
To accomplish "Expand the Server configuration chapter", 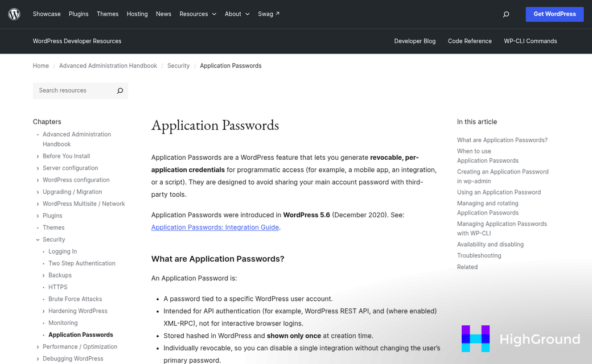I will tap(38, 168).
